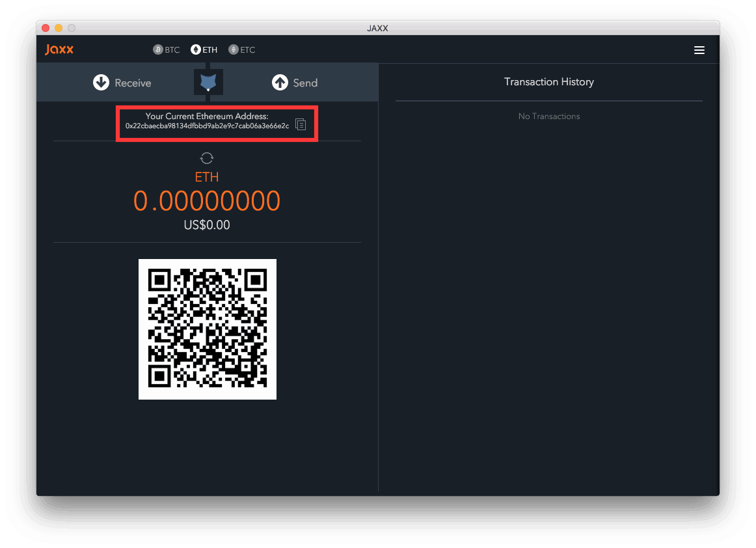Refresh the ETH balance
Viewport: 756px width, 548px height.
(207, 158)
